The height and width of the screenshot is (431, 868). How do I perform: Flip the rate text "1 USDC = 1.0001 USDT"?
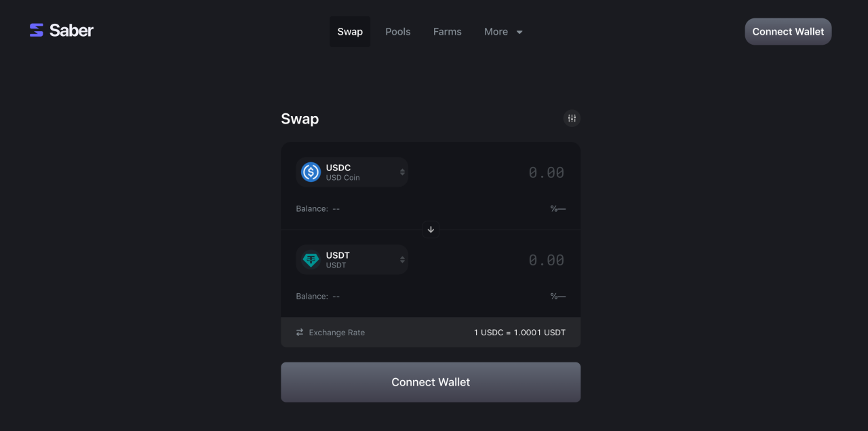pos(519,333)
